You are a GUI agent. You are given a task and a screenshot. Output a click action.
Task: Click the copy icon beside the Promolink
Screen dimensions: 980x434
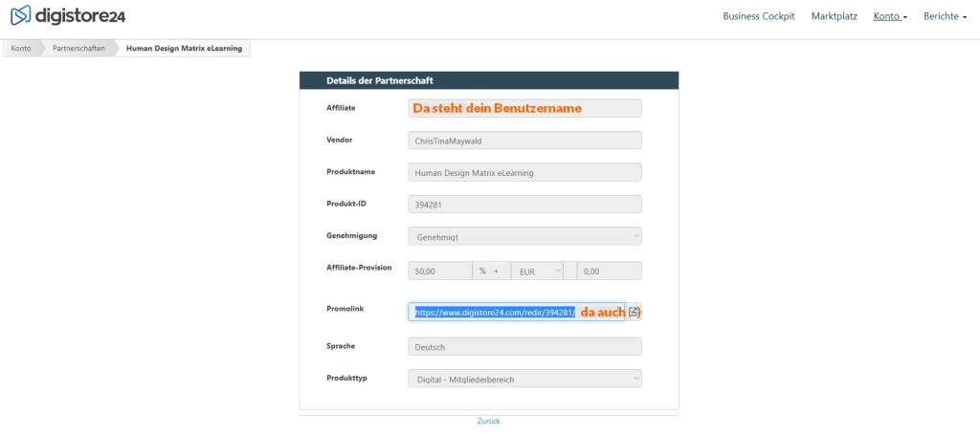(x=634, y=312)
